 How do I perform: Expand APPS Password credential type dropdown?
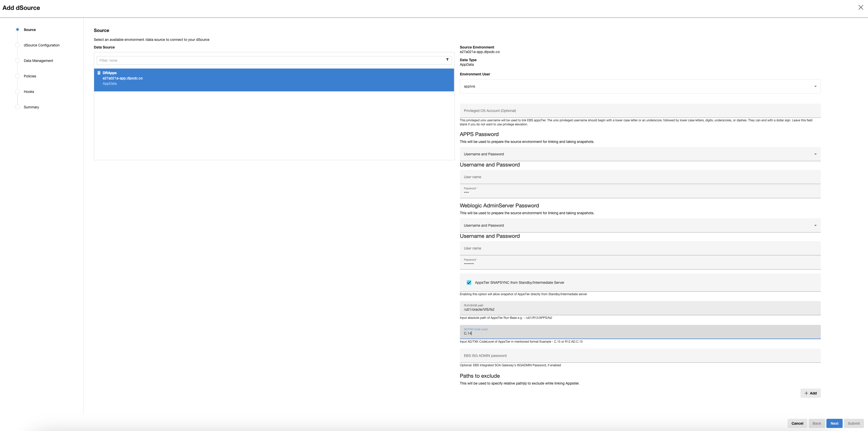point(639,154)
